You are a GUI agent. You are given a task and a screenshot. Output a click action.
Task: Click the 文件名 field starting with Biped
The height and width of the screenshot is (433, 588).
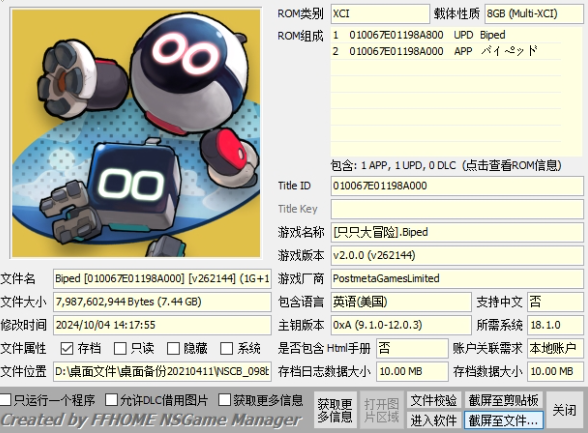[x=162, y=279]
